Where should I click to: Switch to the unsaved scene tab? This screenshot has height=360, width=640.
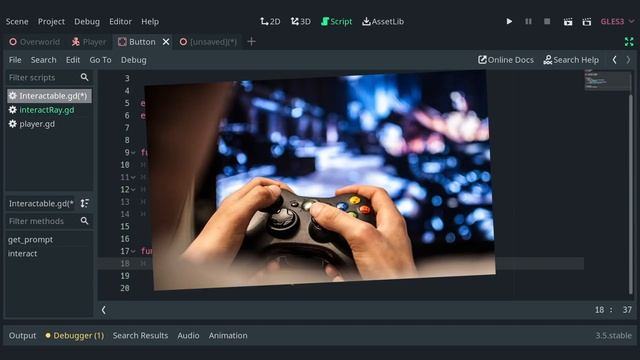pyautogui.click(x=208, y=42)
